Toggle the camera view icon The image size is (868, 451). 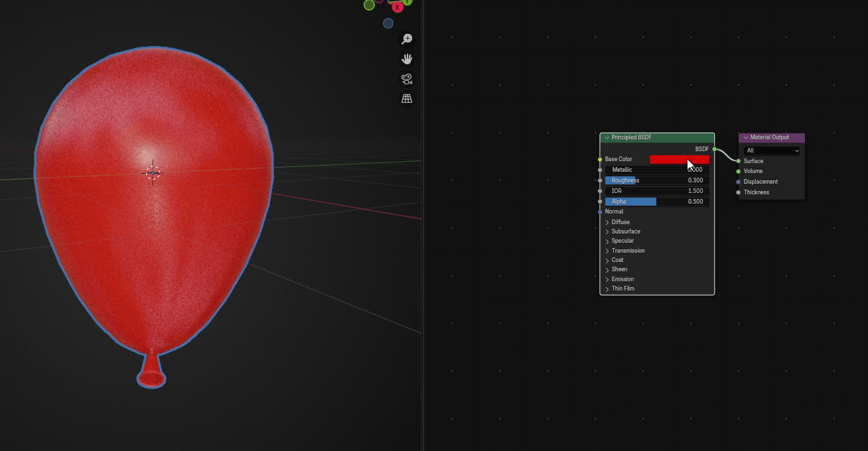407,79
